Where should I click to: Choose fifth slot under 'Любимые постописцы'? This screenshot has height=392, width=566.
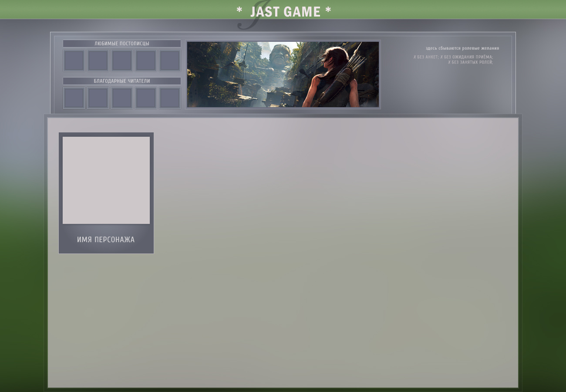[x=170, y=61]
